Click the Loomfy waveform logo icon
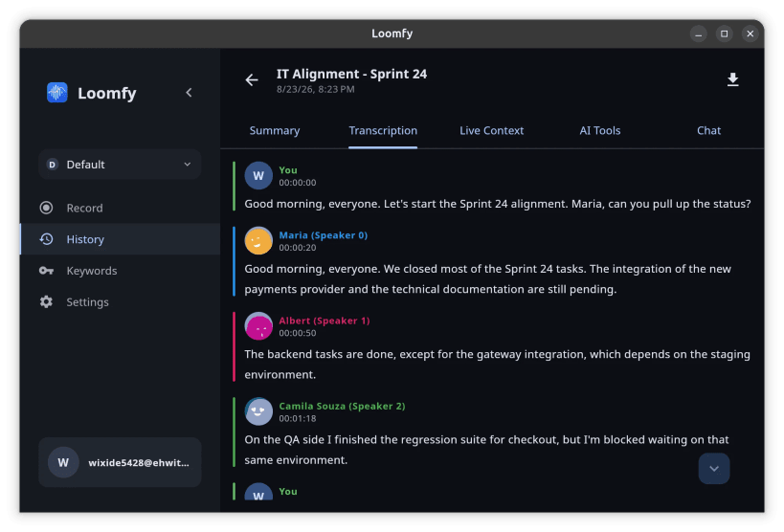This screenshot has height=532, width=784. pyautogui.click(x=57, y=93)
